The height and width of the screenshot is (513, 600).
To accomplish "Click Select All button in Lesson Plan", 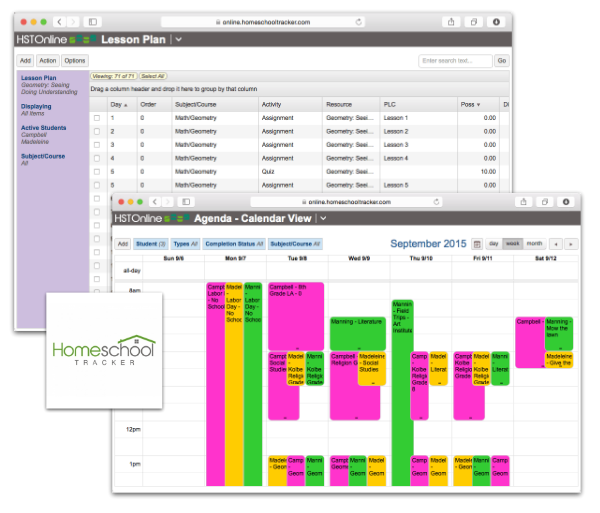I will click(153, 76).
